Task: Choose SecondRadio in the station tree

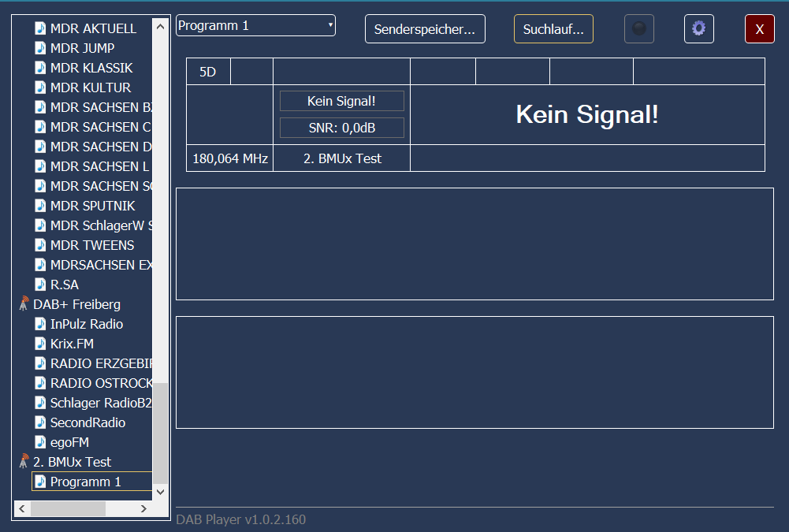Action: pyautogui.click(x=87, y=422)
